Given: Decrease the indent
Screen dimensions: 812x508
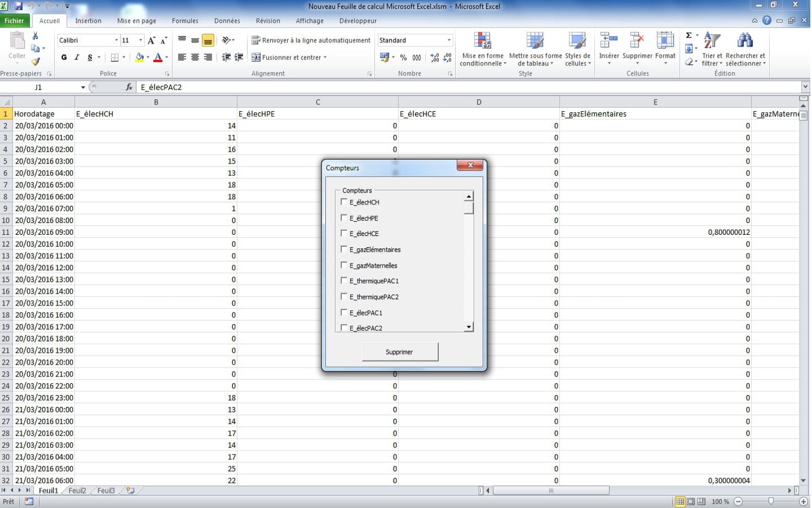Looking at the screenshot, I should (226, 57).
